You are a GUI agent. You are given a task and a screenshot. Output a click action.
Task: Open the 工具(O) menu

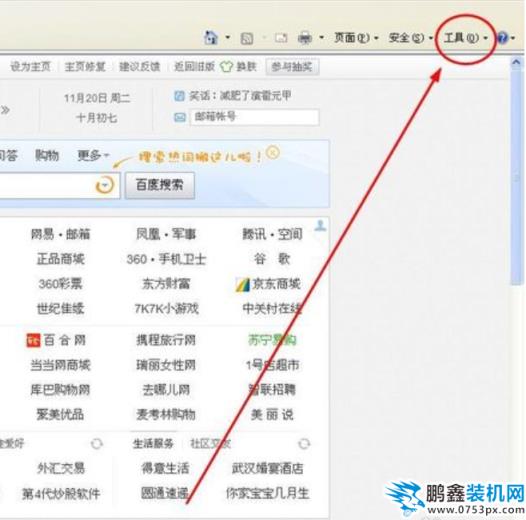[x=465, y=38]
